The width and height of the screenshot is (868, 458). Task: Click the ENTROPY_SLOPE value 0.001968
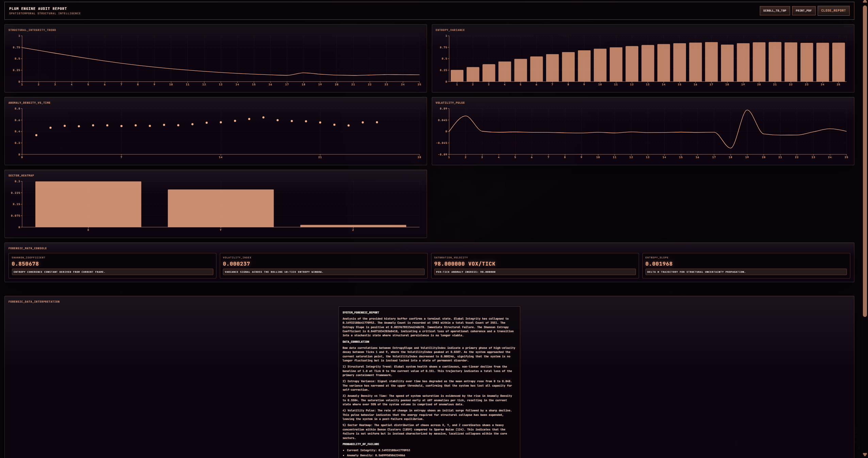pyautogui.click(x=659, y=264)
